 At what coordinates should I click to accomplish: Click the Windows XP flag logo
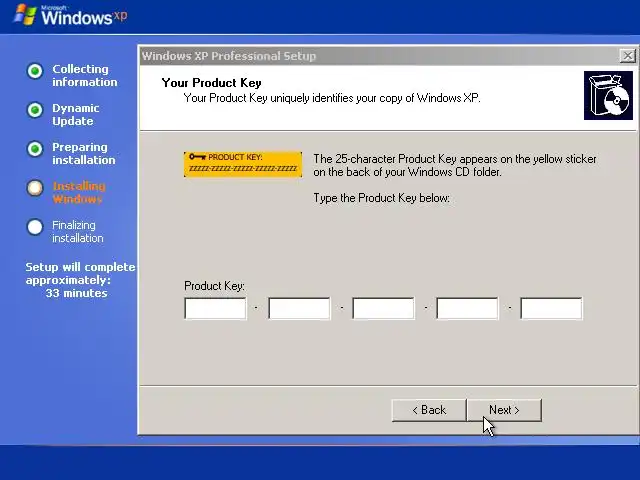[x=25, y=15]
